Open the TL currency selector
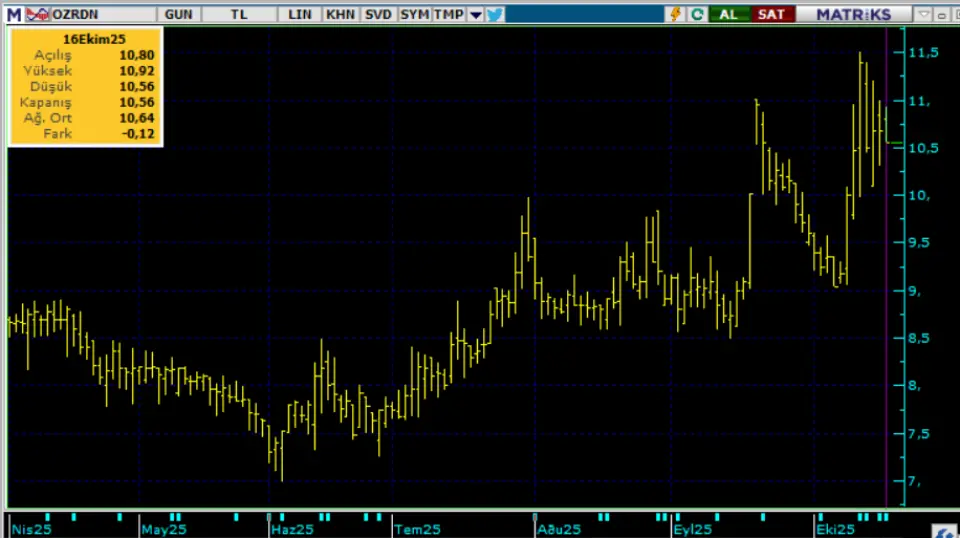Viewport: 960px width, 538px height. [238, 14]
